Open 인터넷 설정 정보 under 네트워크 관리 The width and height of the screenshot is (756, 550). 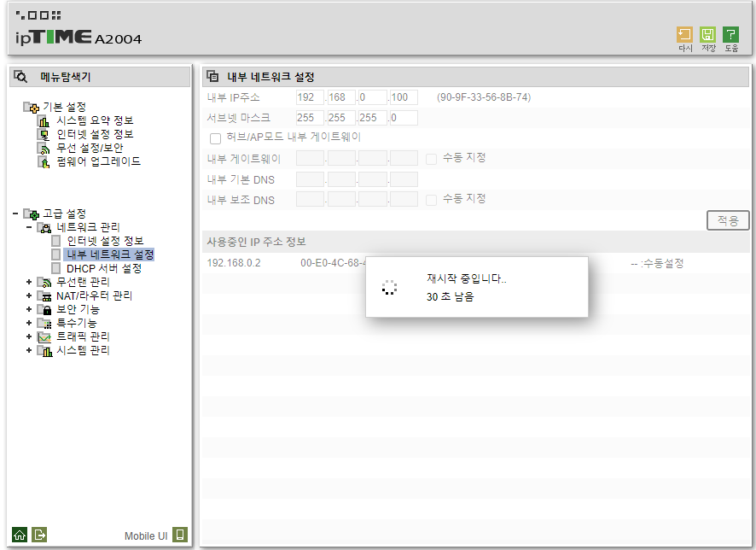(105, 241)
